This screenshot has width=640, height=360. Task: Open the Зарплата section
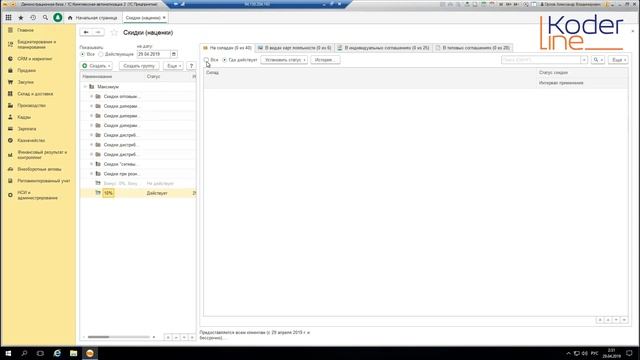27,129
